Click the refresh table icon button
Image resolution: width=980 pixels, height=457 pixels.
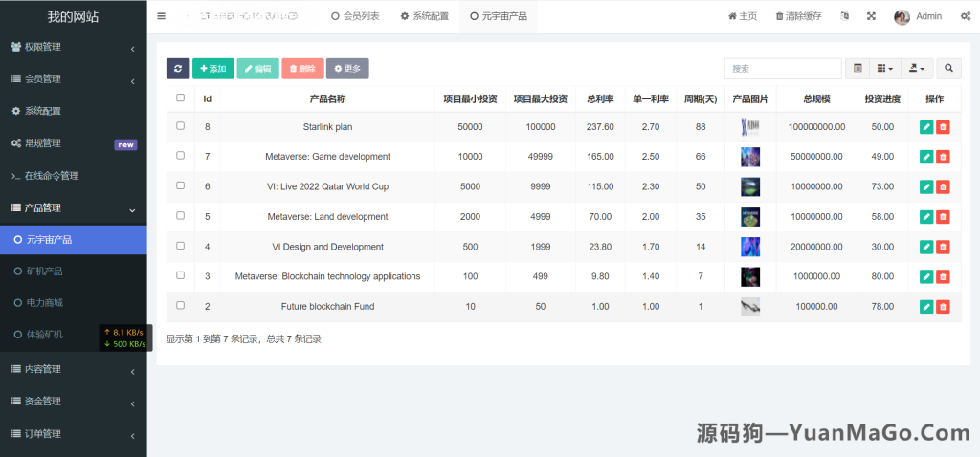point(178,69)
